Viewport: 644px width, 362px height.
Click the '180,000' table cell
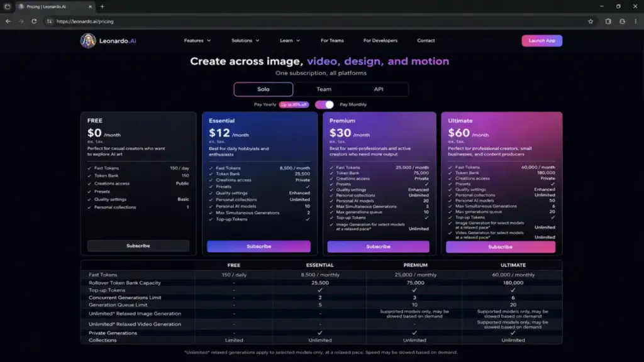click(513, 283)
